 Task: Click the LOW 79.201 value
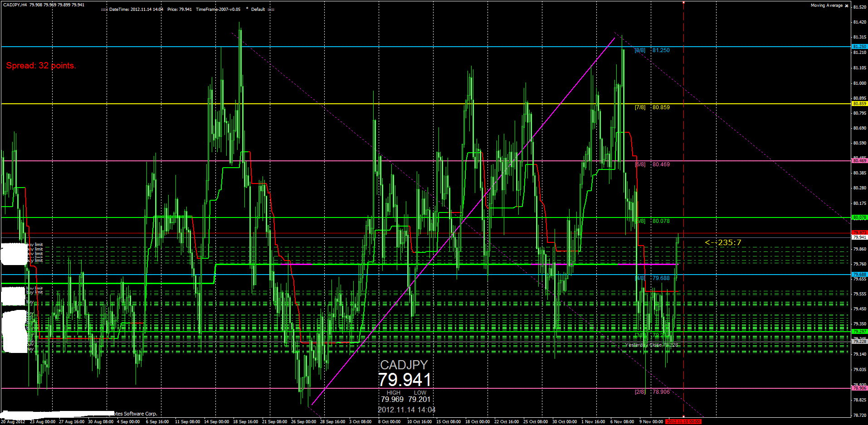point(419,400)
